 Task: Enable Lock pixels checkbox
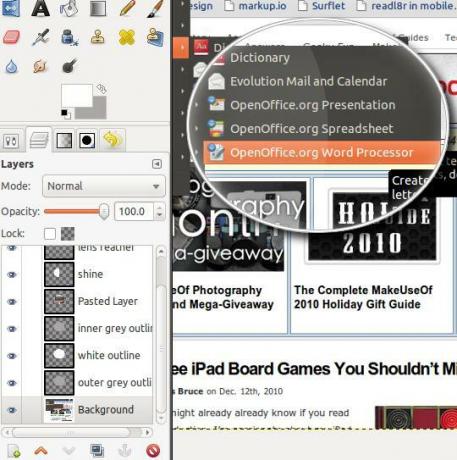50,234
